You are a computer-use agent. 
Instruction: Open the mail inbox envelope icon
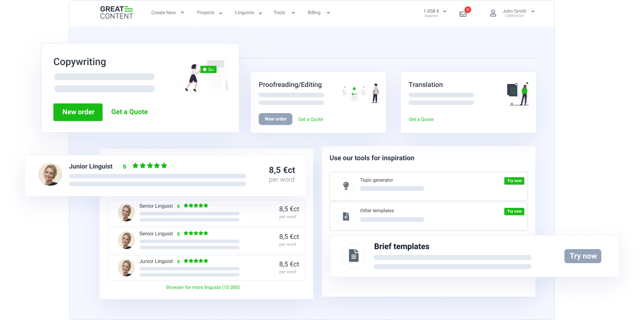463,14
